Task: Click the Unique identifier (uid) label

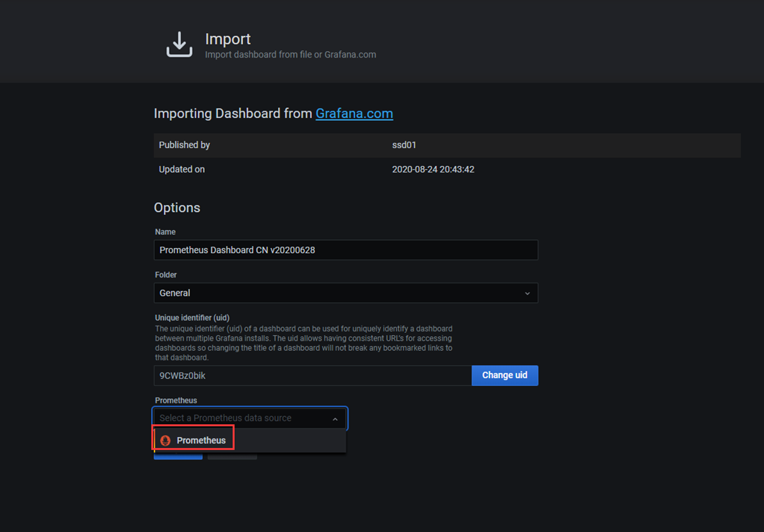Action: (192, 318)
